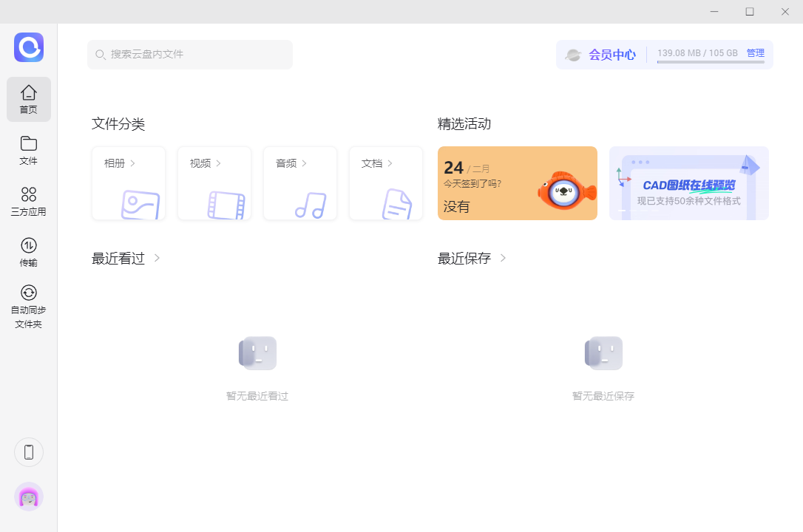Close the cloud drive window

pyautogui.click(x=785, y=11)
